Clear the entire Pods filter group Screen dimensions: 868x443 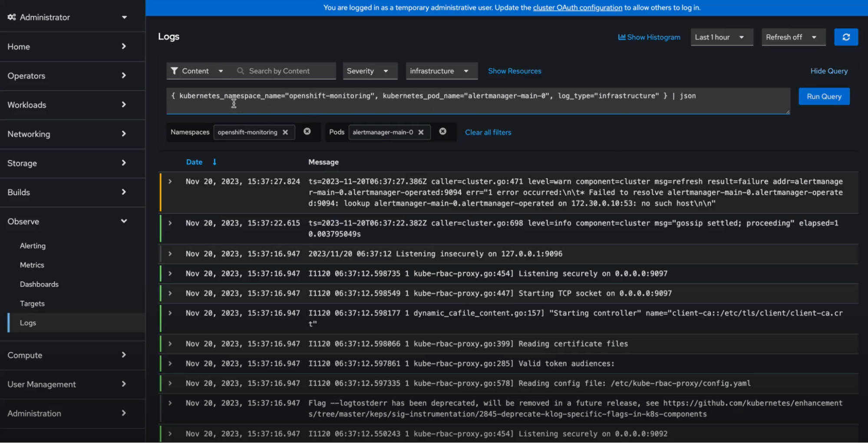442,132
